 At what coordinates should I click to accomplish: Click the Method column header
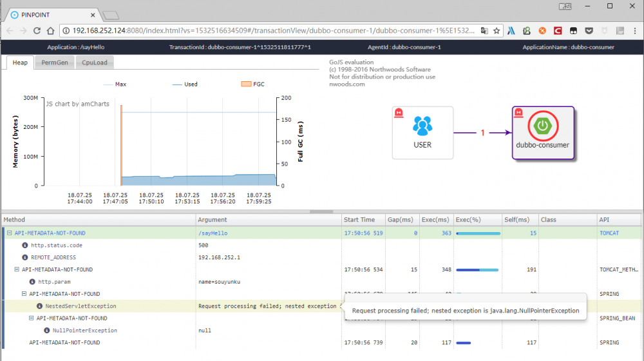click(x=99, y=220)
